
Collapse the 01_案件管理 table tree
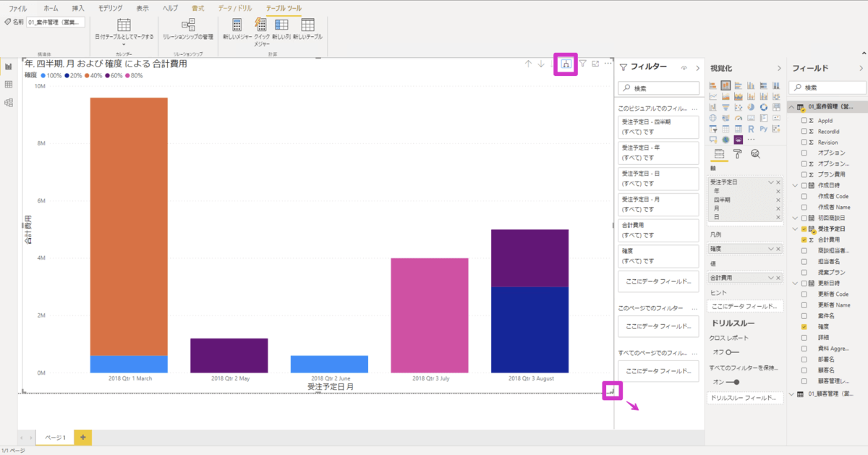pos(791,107)
